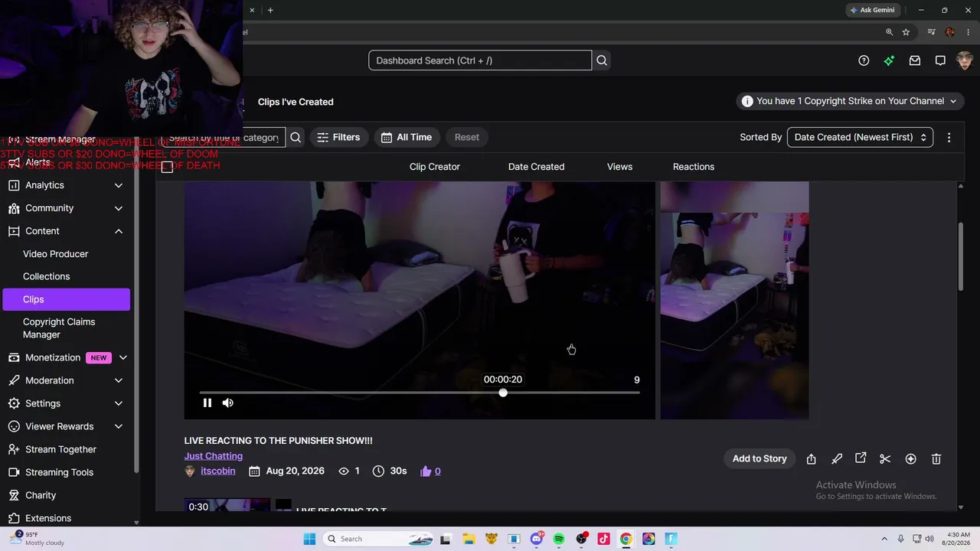Expand the Viewer Rewards sidebar section
This screenshot has width=980, height=551.
pos(119,426)
